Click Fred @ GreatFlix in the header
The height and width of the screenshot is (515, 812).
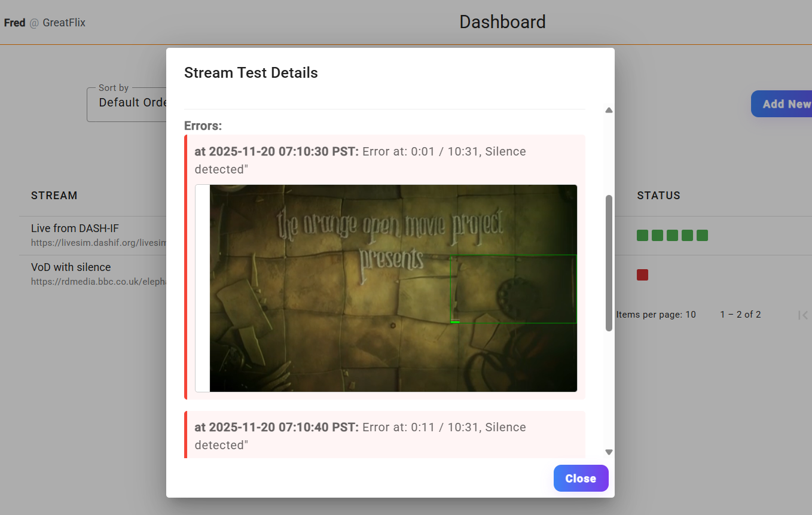tap(45, 23)
